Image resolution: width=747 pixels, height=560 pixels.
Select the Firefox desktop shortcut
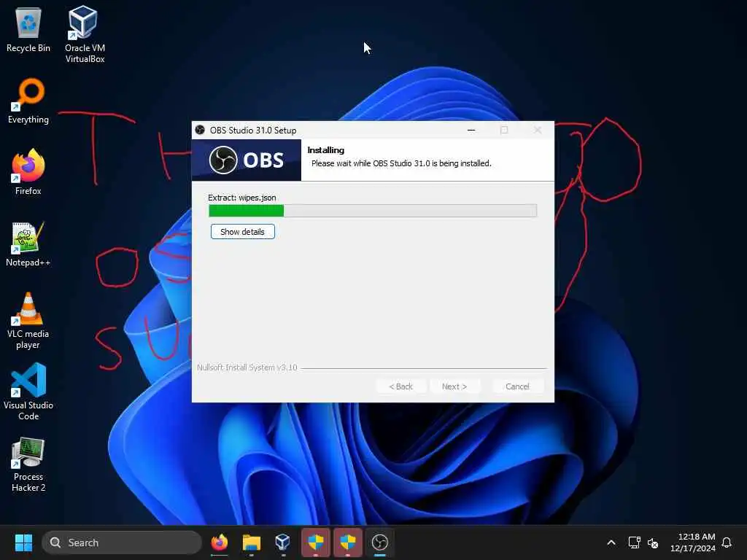coord(28,172)
